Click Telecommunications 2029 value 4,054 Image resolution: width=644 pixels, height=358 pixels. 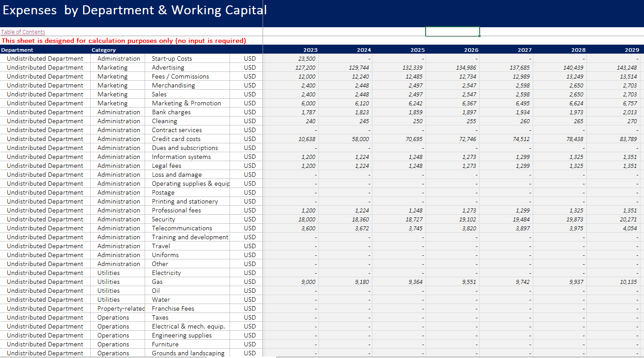630,228
